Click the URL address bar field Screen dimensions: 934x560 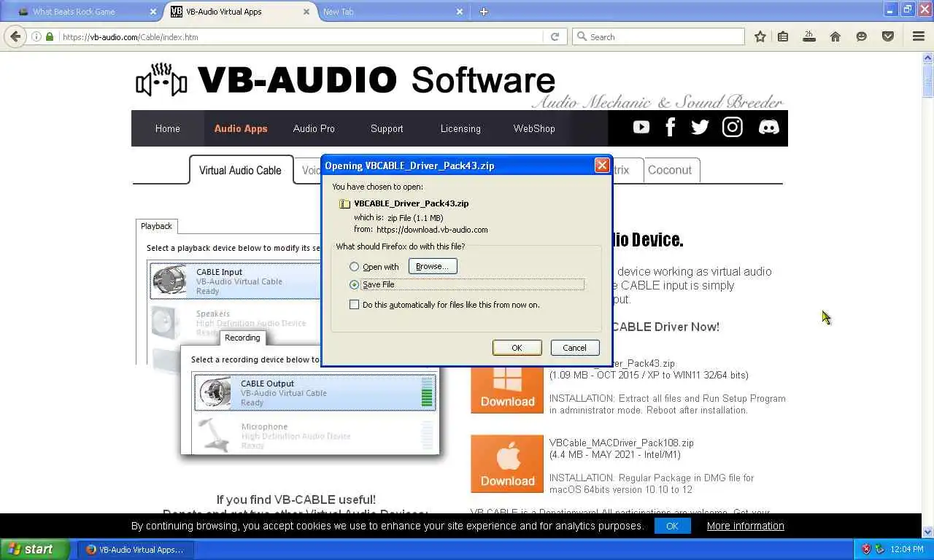[299, 36]
